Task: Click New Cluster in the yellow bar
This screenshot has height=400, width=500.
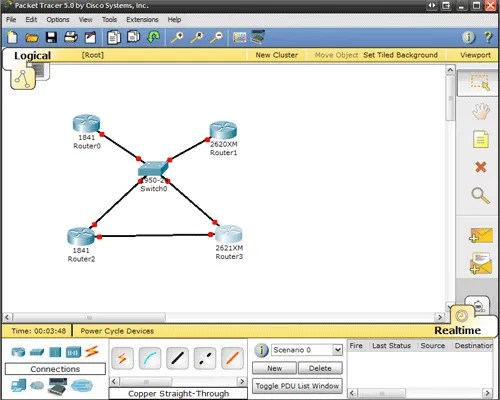Action: coord(277,55)
